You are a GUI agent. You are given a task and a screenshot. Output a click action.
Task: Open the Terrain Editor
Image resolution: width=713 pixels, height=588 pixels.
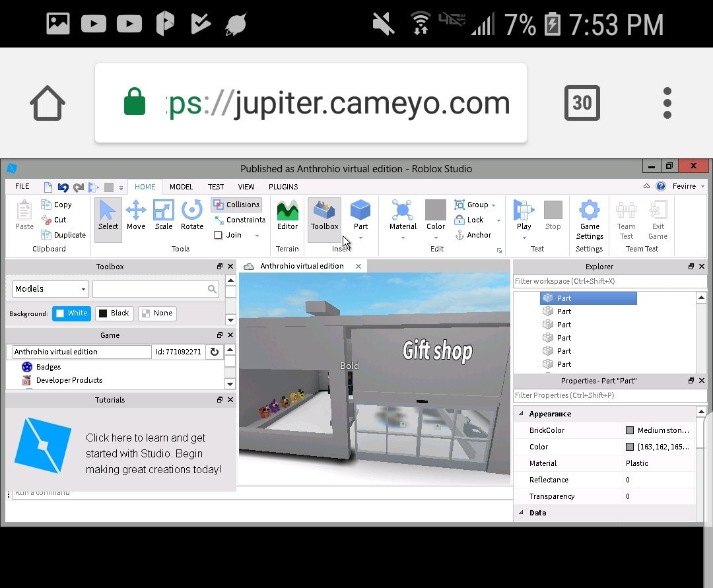tap(287, 215)
